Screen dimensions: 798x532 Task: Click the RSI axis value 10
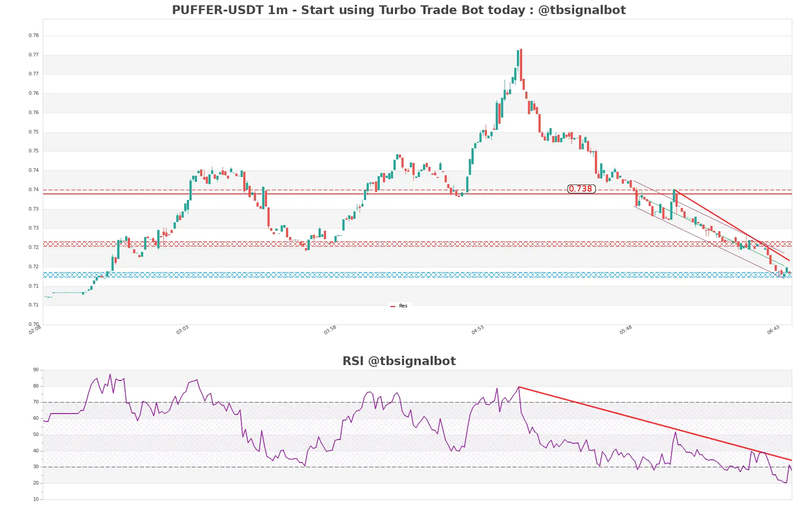pos(36,499)
